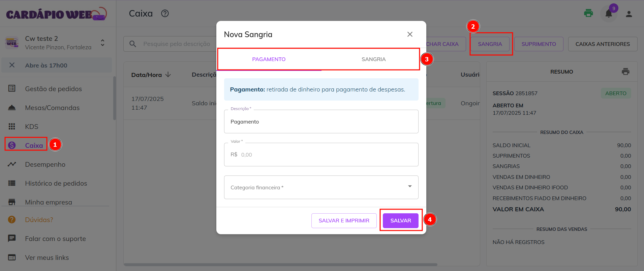Open the notifications bell
This screenshot has width=644, height=271.
pyautogui.click(x=609, y=14)
